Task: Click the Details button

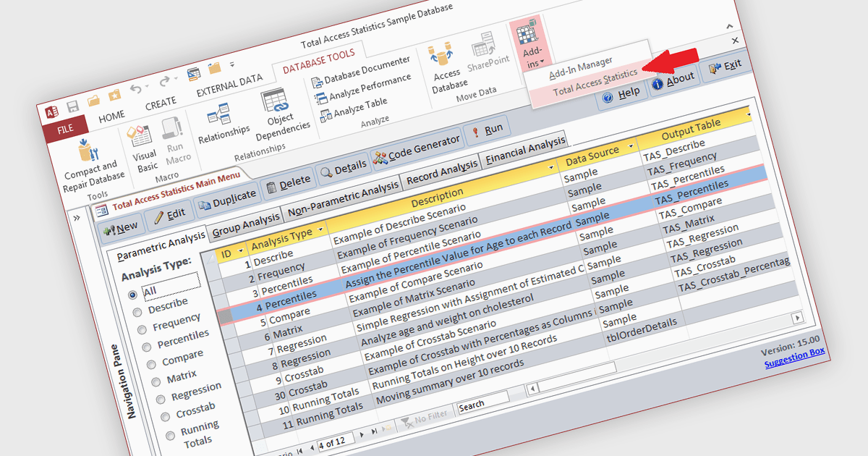Action: coord(343,169)
